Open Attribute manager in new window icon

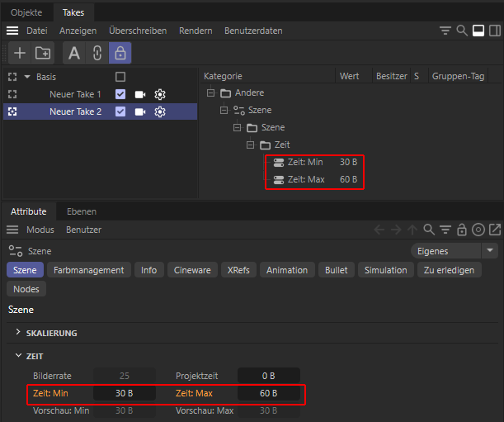tap(495, 230)
